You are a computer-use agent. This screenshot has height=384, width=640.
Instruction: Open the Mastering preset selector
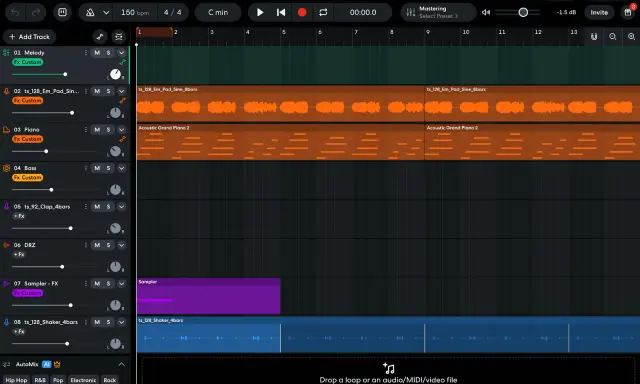tap(438, 12)
